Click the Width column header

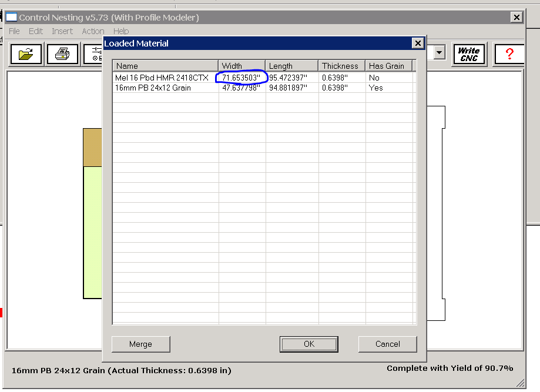242,66
